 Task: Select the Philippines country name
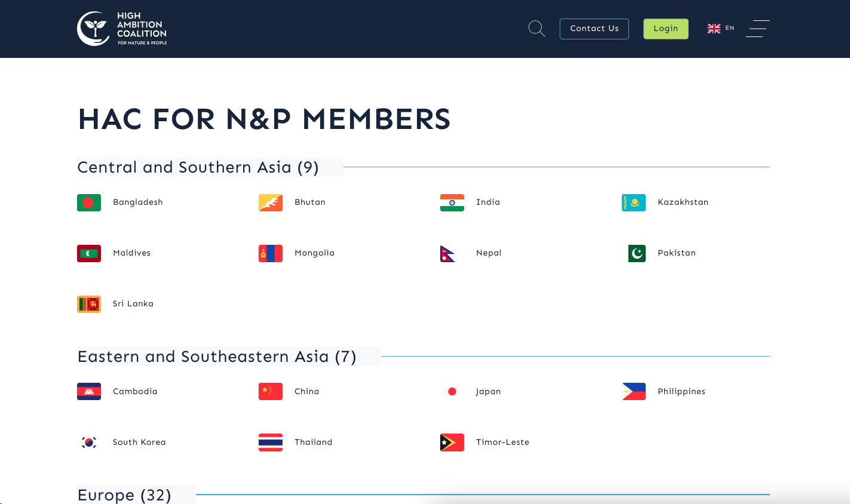coord(682,392)
